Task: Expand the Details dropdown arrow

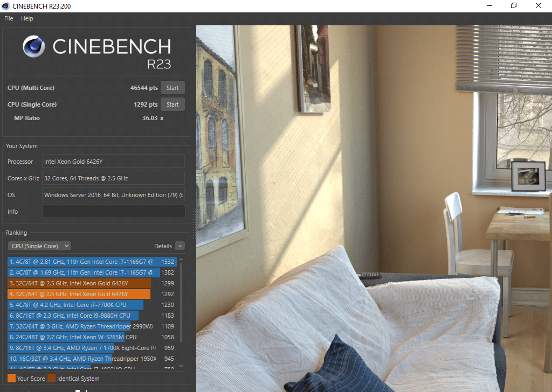Action: (x=180, y=246)
